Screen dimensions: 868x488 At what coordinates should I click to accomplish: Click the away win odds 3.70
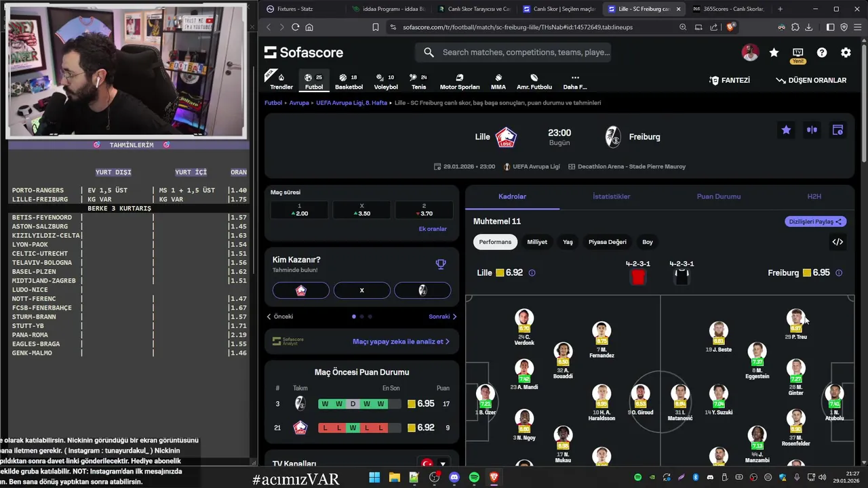point(424,210)
